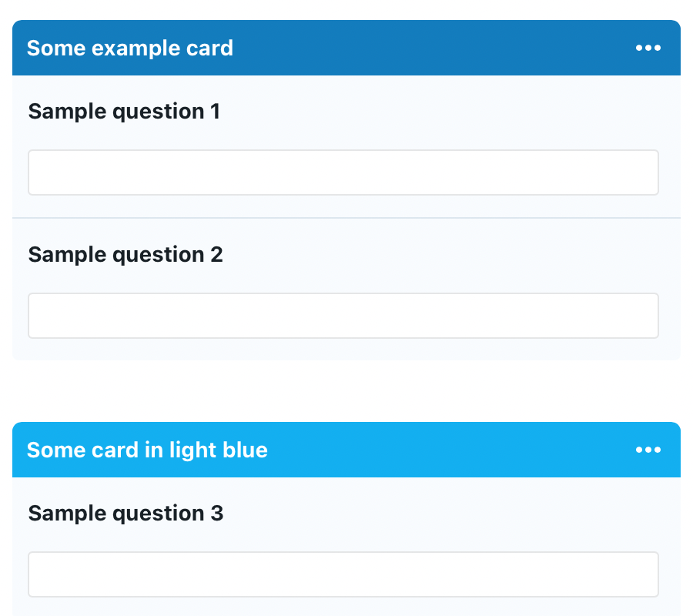Click the "Some card in light blue" title
Screen dimensions: 693x616
tap(147, 450)
